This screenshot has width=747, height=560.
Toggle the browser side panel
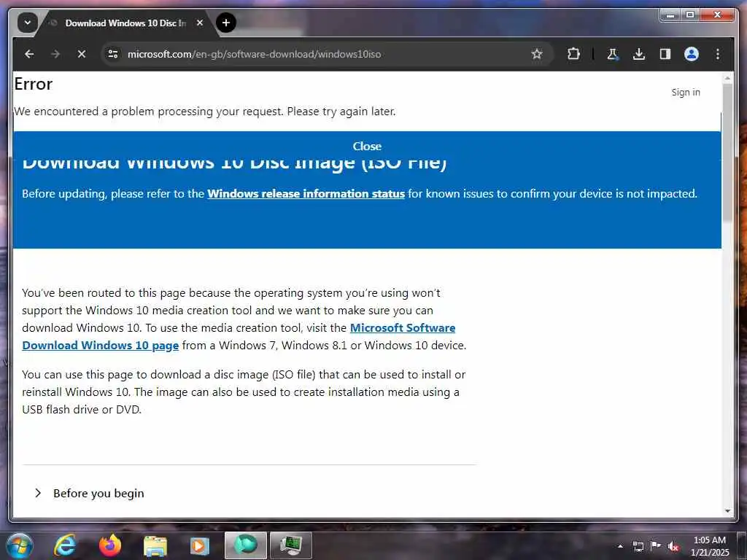click(x=665, y=54)
